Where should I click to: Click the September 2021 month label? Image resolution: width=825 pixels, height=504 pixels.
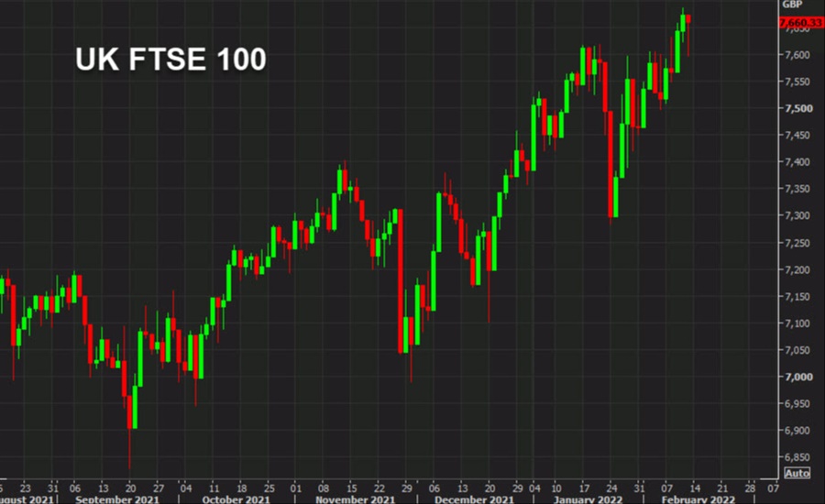(x=116, y=499)
